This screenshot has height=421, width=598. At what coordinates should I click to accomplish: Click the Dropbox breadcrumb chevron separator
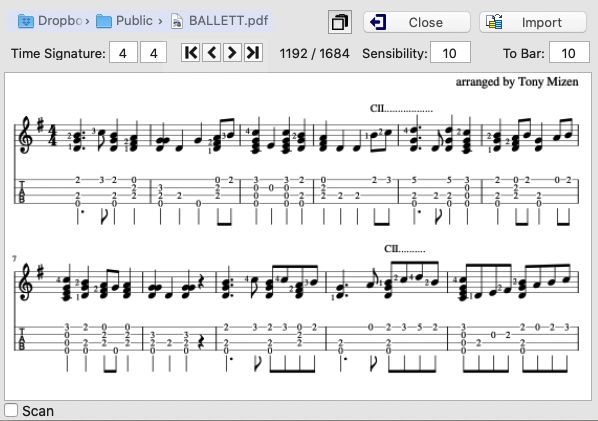pos(87,21)
